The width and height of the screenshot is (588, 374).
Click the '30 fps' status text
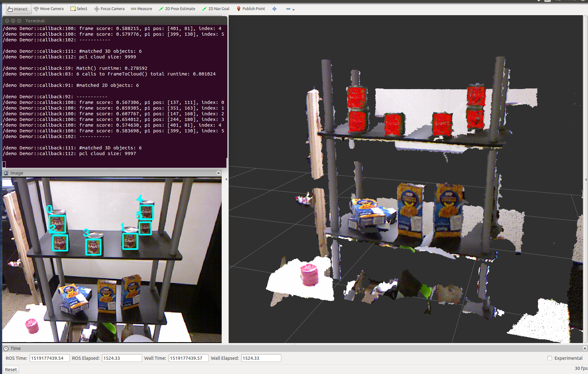click(581, 368)
